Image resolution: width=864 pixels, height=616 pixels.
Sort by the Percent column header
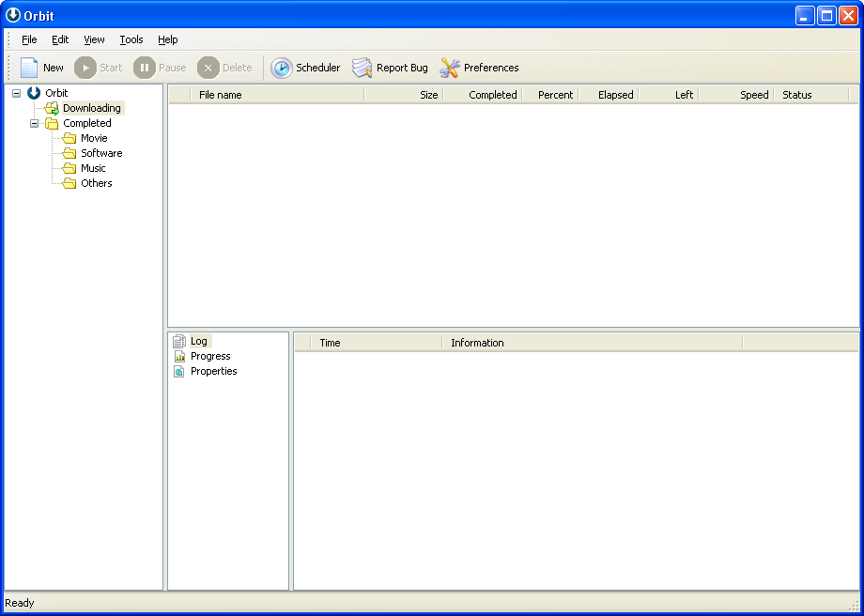tap(550, 95)
